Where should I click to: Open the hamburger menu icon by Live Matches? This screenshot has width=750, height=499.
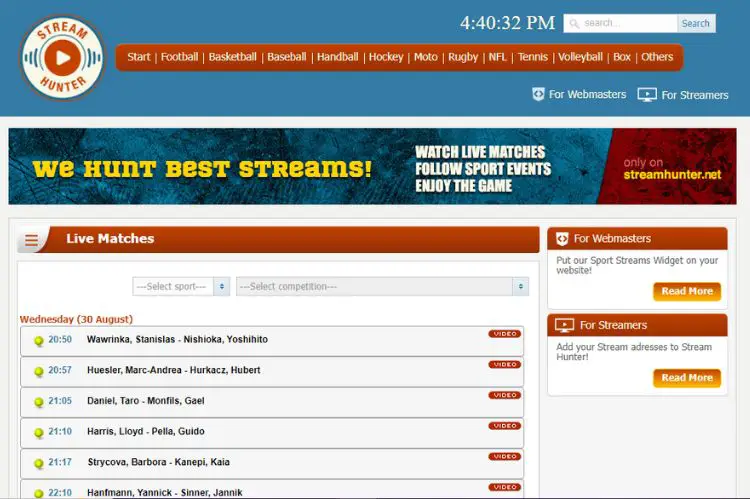[32, 240]
